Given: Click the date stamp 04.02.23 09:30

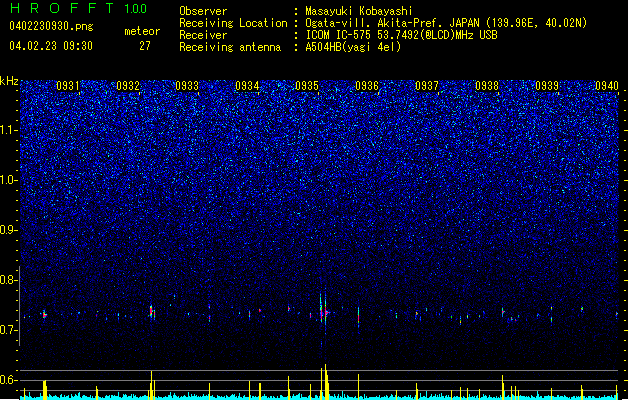Looking at the screenshot, I should (51, 46).
